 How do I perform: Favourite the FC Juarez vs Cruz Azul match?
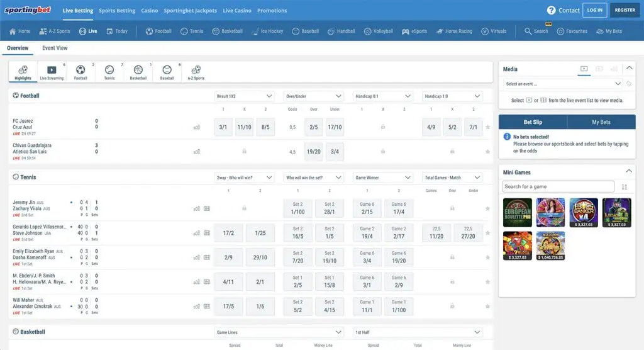(x=487, y=127)
